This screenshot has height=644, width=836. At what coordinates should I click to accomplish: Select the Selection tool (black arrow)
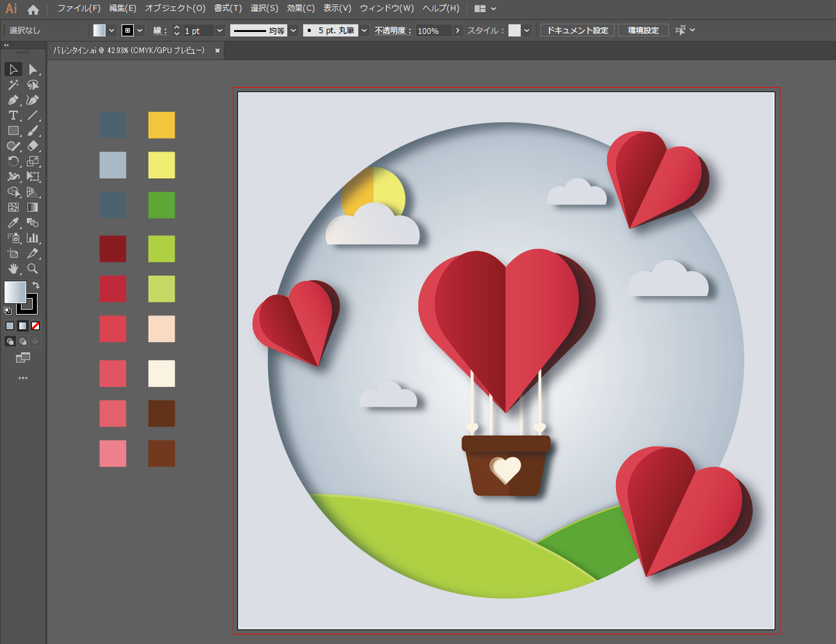tap(13, 69)
